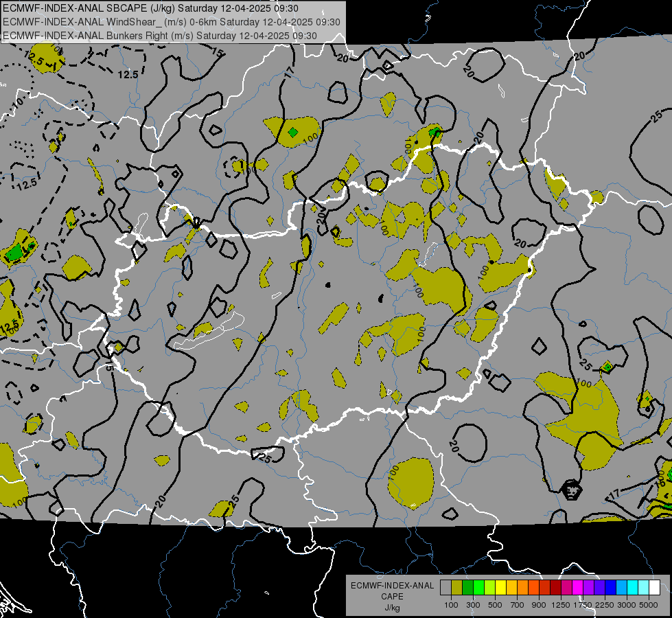Select the sky blue swatch left of 3000

[x=621, y=588]
